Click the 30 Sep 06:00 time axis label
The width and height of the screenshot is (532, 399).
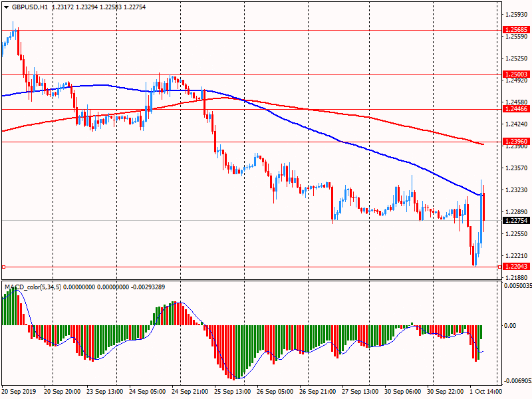[403, 392]
